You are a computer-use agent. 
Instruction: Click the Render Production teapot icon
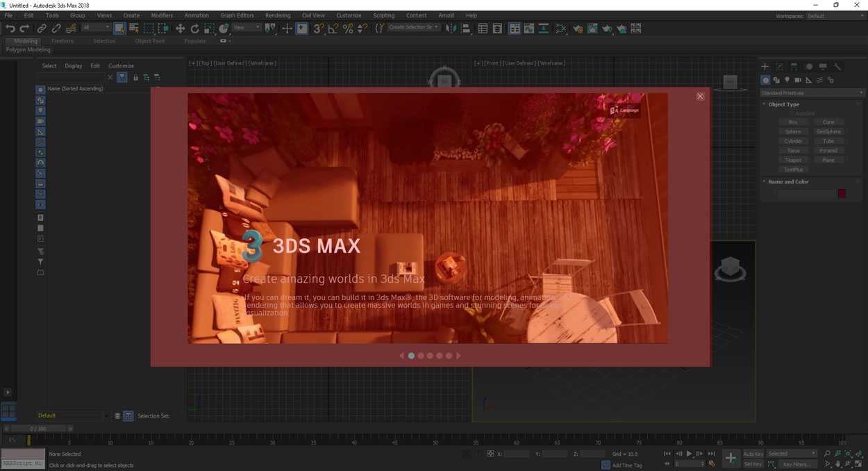[x=607, y=28]
